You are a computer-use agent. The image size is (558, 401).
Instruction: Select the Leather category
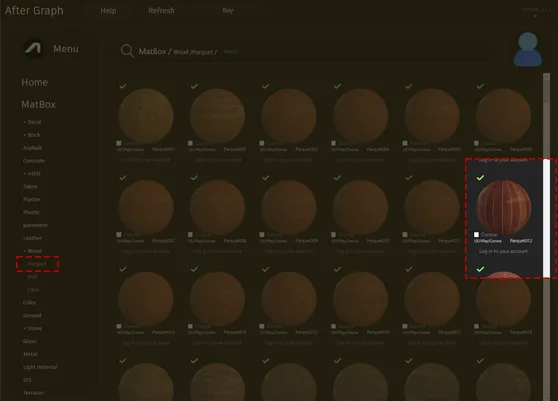[x=32, y=238]
